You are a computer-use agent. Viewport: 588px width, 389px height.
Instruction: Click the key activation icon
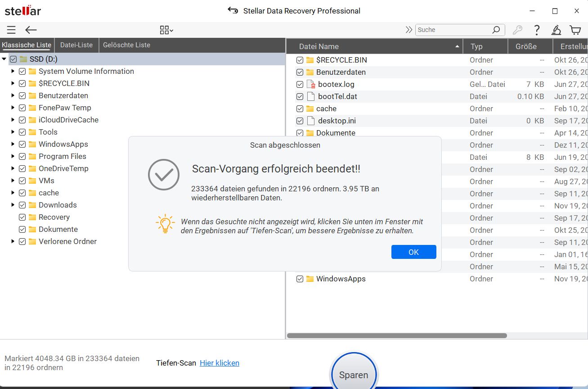point(518,30)
